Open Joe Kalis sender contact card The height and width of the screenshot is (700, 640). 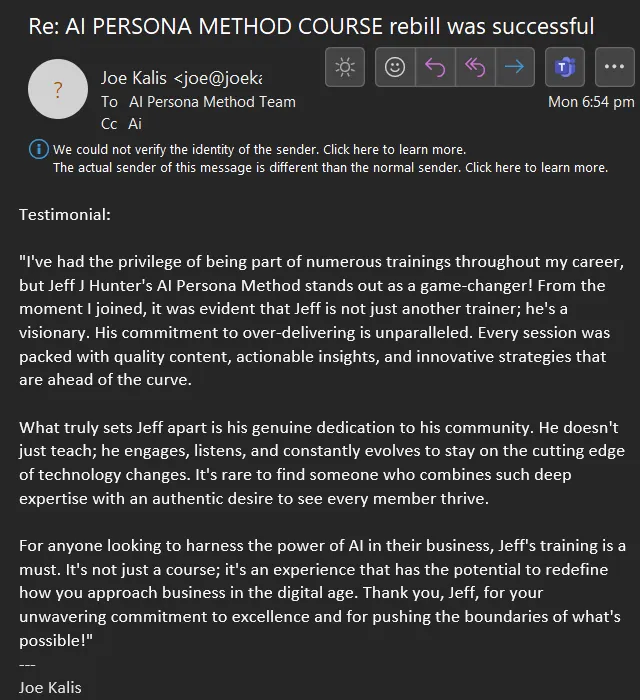(181, 77)
